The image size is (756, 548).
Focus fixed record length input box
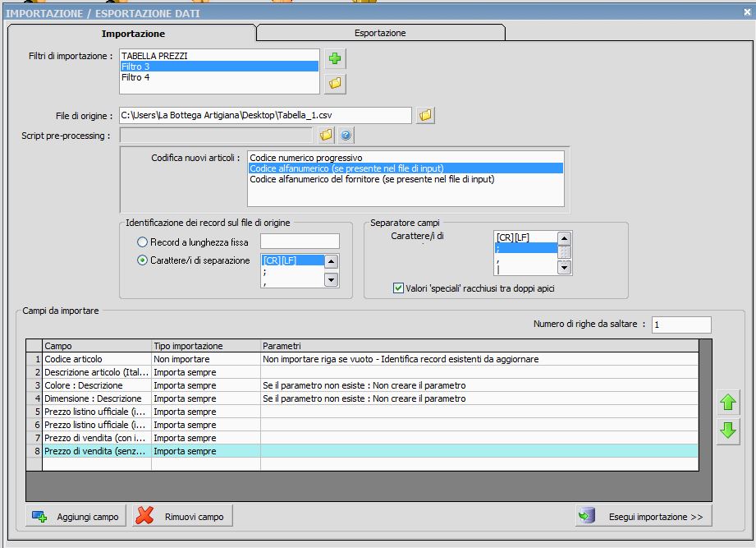[x=300, y=242]
